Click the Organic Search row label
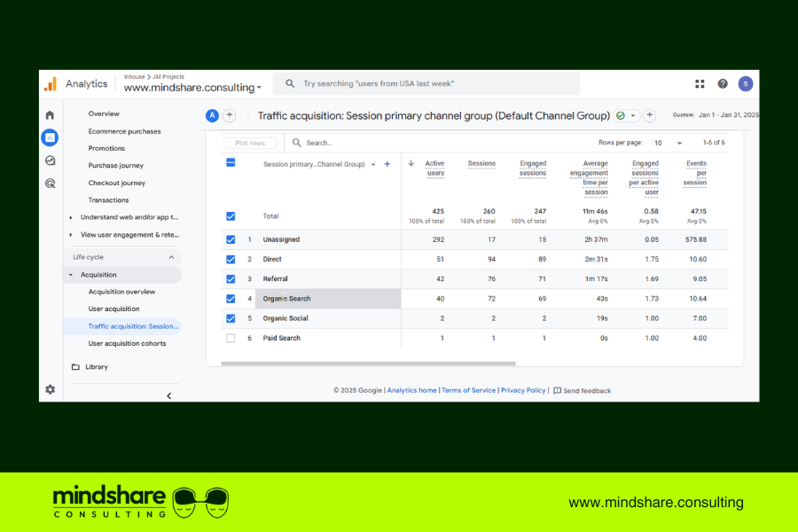The width and height of the screenshot is (798, 532). click(286, 299)
